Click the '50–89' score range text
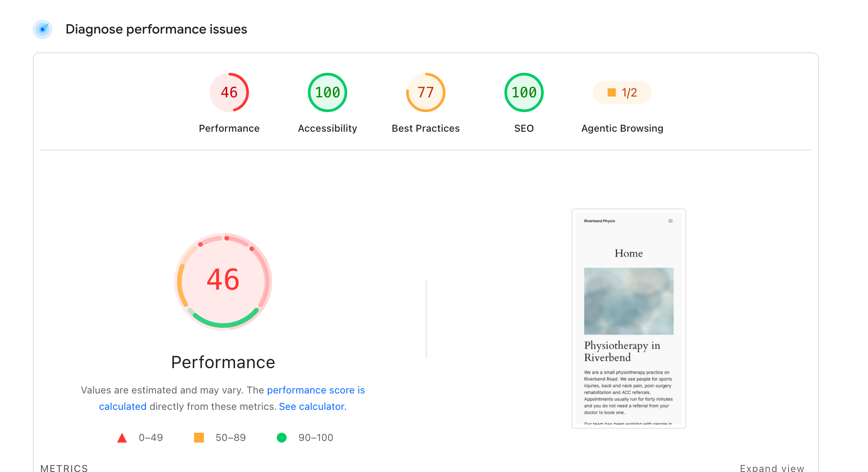This screenshot has width=868, height=472. 231,438
